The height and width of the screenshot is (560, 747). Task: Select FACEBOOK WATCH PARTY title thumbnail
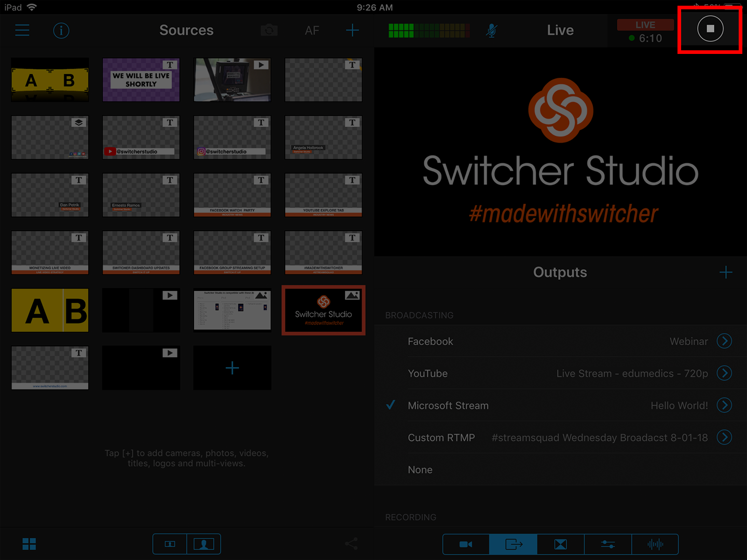pos(232,195)
